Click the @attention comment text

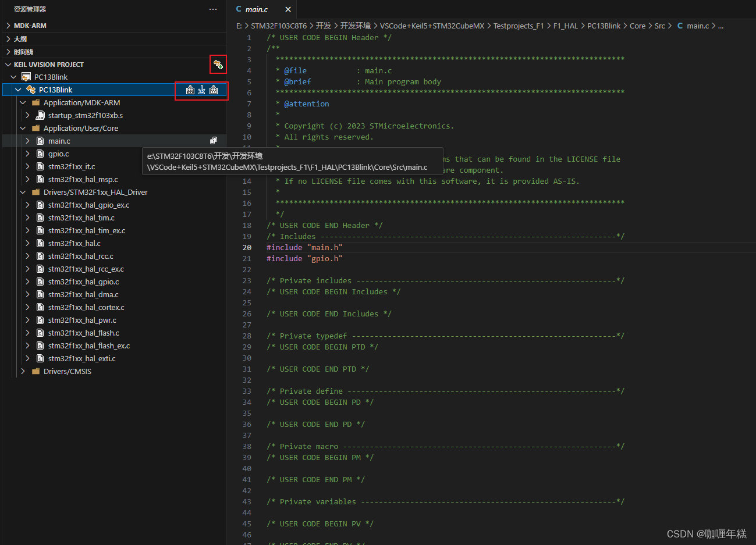coord(307,104)
